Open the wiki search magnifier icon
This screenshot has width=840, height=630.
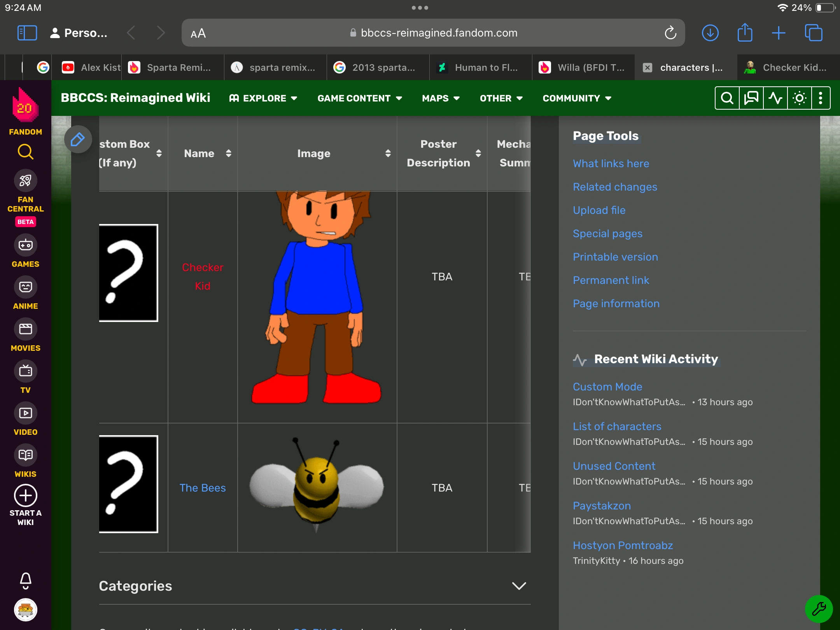click(727, 98)
